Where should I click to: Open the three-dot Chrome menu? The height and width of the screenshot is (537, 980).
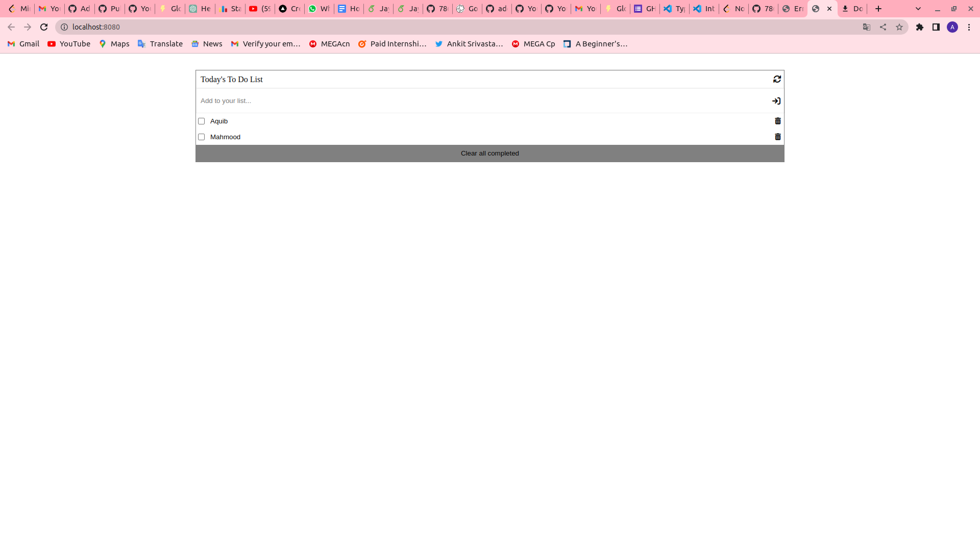pyautogui.click(x=969, y=27)
